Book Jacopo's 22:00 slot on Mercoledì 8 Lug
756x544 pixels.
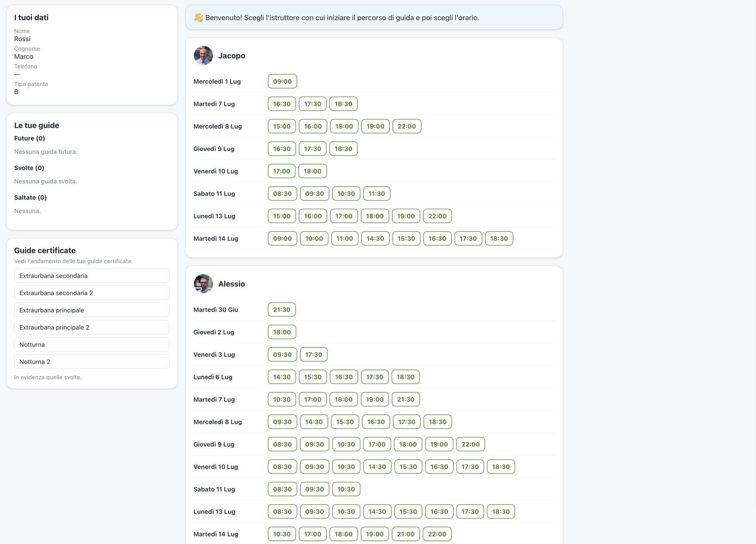[x=406, y=126]
